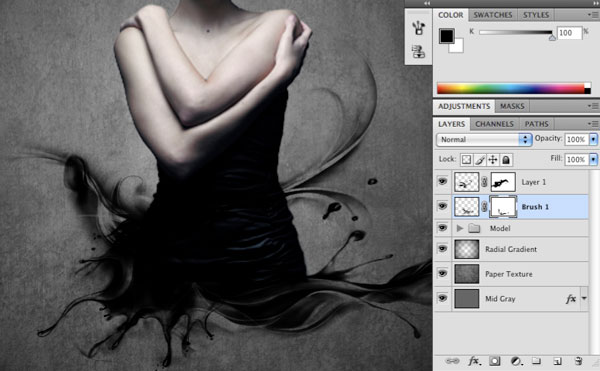The width and height of the screenshot is (600, 371).
Task: Open the Brushes panel icon in dock
Action: [x=419, y=28]
